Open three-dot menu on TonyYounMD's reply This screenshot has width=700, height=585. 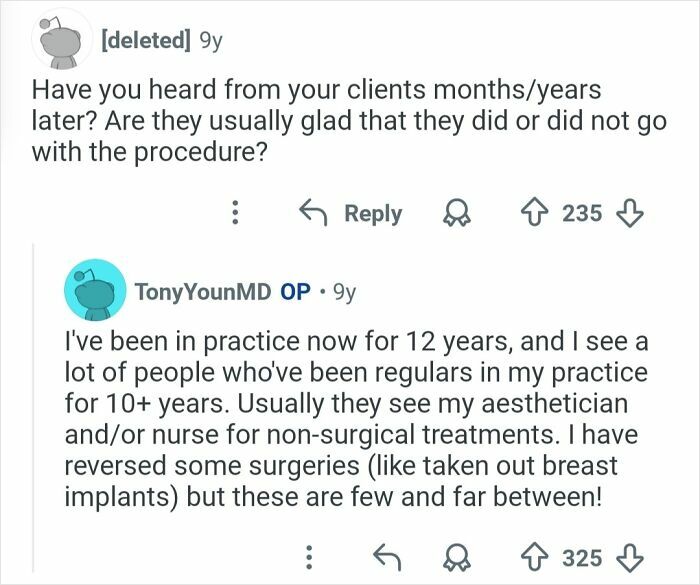(x=311, y=557)
